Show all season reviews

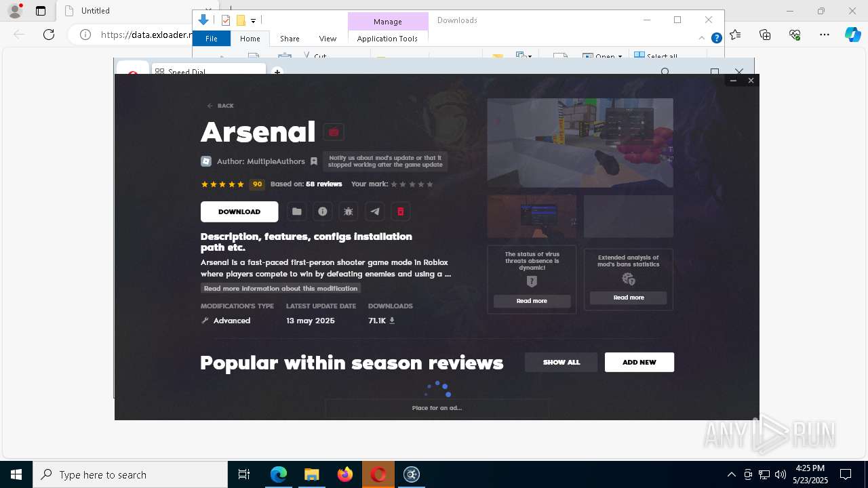coord(561,362)
